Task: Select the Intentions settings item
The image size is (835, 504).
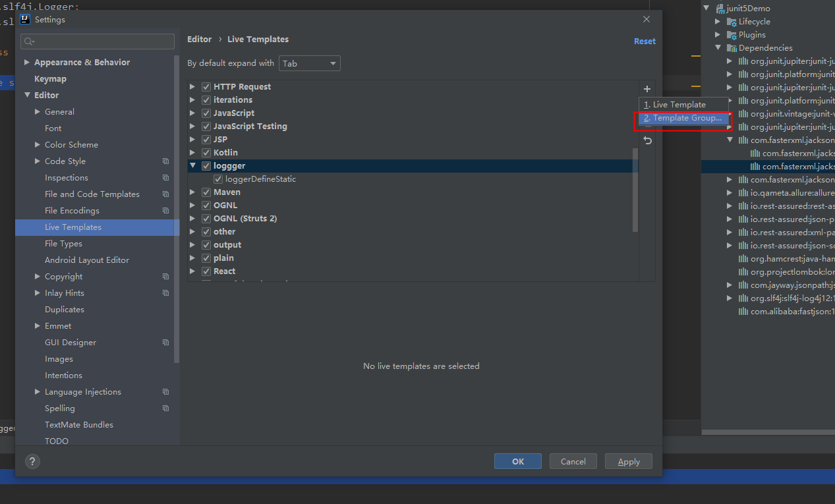Action: click(x=63, y=376)
